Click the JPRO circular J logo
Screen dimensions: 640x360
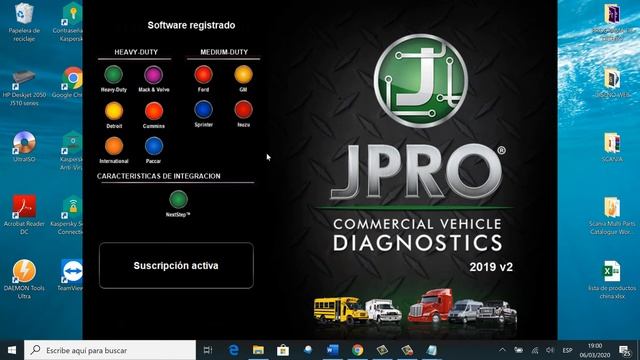[x=421, y=80]
